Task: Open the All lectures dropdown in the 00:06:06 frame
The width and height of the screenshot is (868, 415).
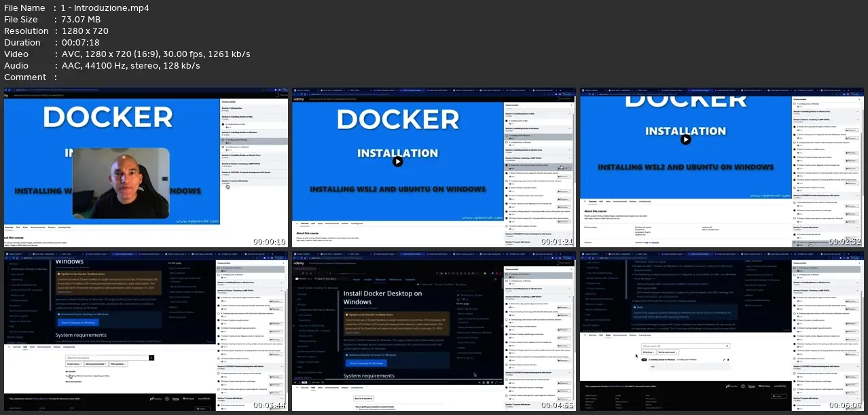Action: [x=648, y=353]
